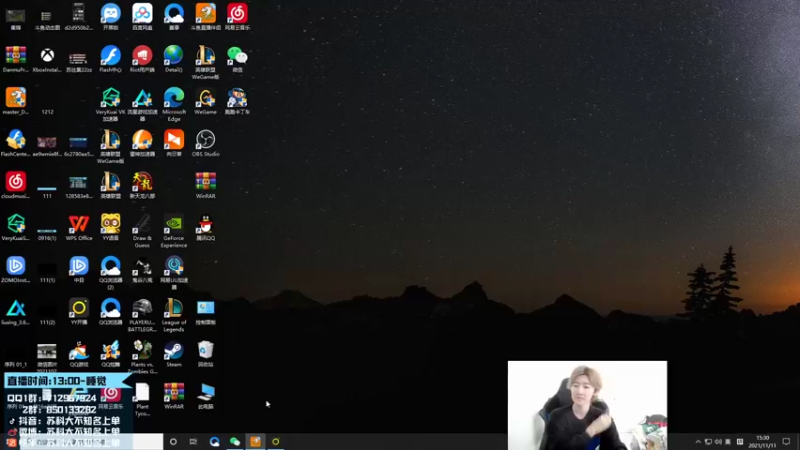Screen dimensions: 800x450
Task: Select the League of Legends shortcut
Action: click(x=174, y=315)
